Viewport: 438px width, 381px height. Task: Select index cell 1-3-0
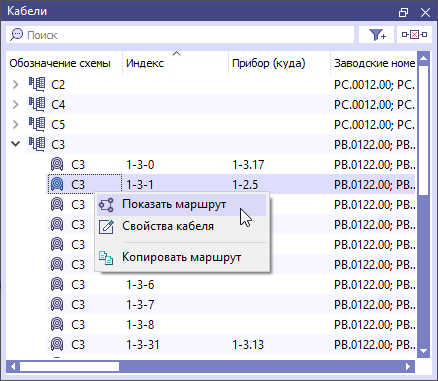pos(175,164)
